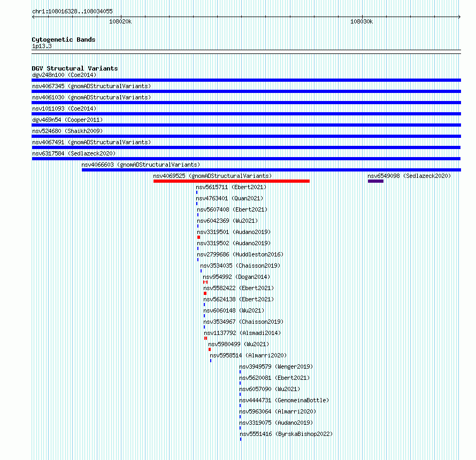Click red marker under nsv5980499
Viewport: 476px width, 460px height.
(x=210, y=349)
